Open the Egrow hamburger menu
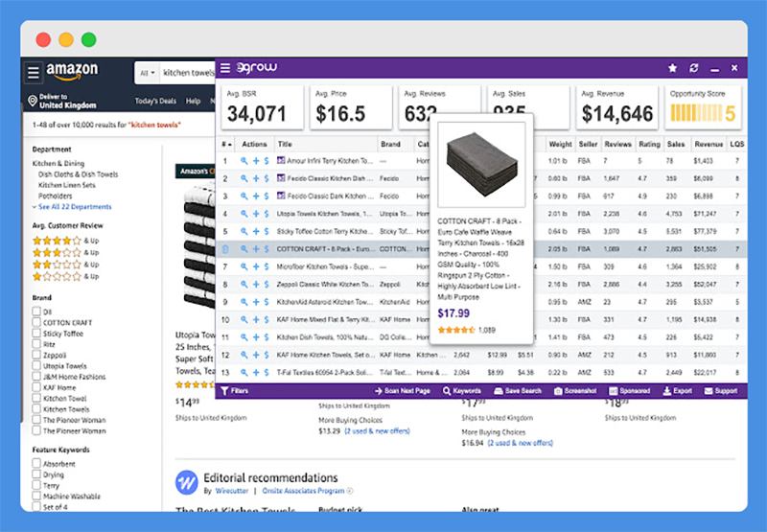The image size is (767, 532). [225, 68]
